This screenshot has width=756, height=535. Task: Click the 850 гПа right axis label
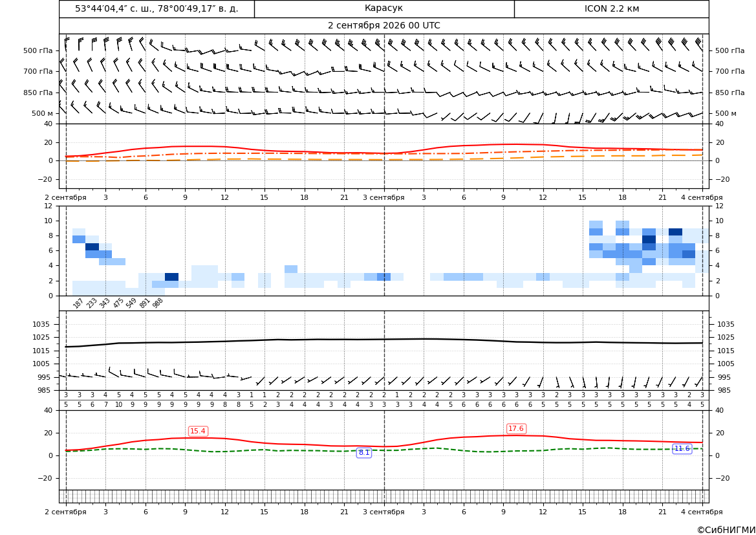tap(729, 93)
